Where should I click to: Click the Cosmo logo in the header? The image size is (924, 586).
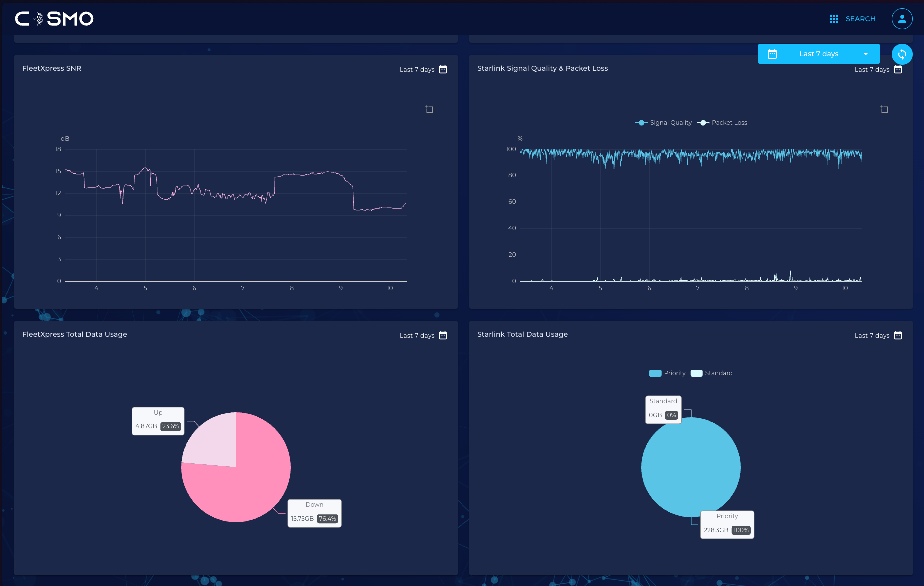pyautogui.click(x=54, y=19)
